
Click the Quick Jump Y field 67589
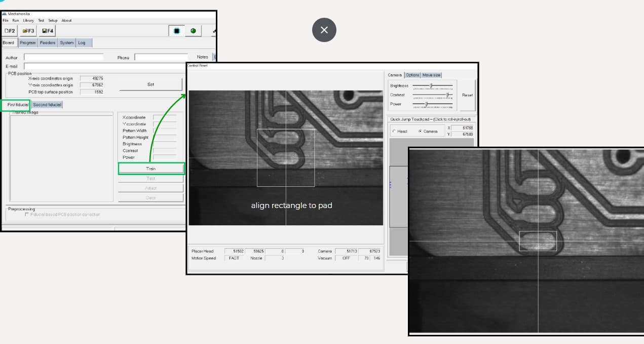click(x=462, y=134)
